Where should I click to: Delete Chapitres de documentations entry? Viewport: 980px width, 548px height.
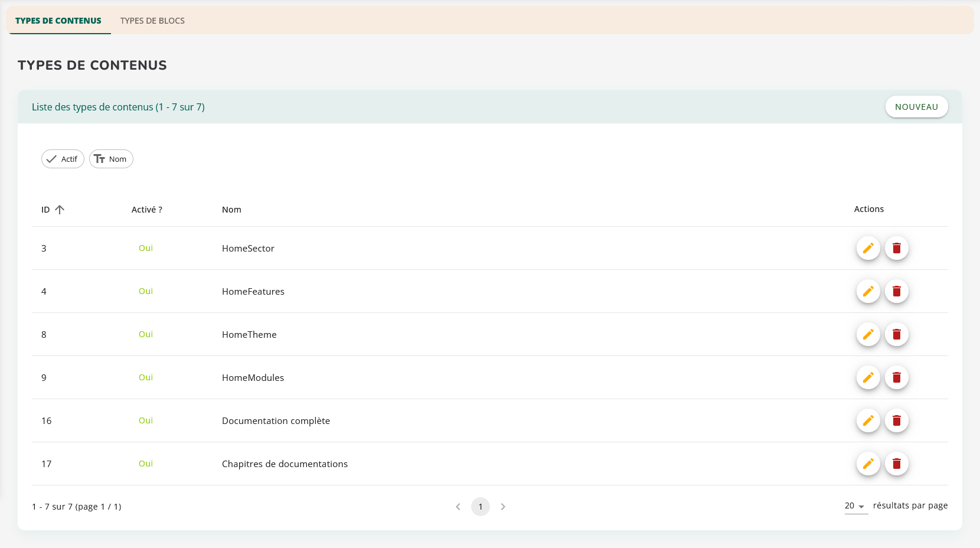(896, 464)
